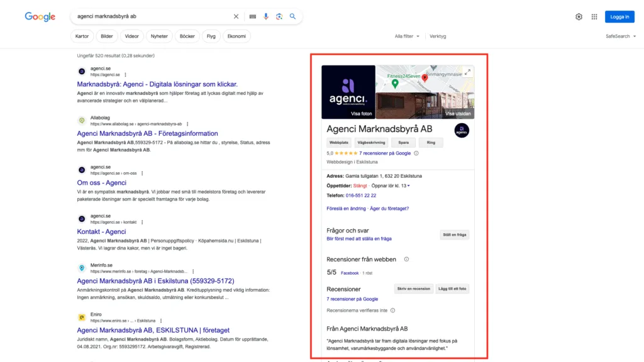Open the three-dot menu beside the om-oss result
This screenshot has width=644, height=362.
pyautogui.click(x=142, y=173)
